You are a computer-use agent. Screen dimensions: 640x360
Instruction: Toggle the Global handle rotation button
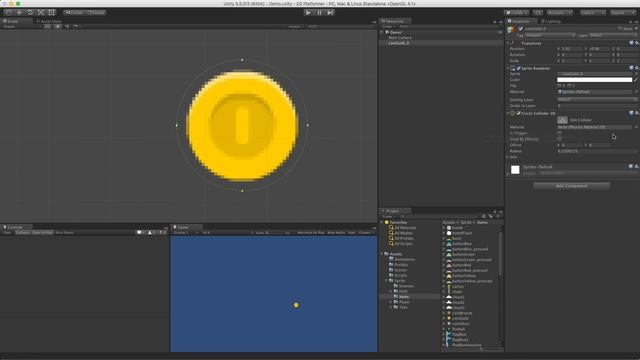pos(96,13)
